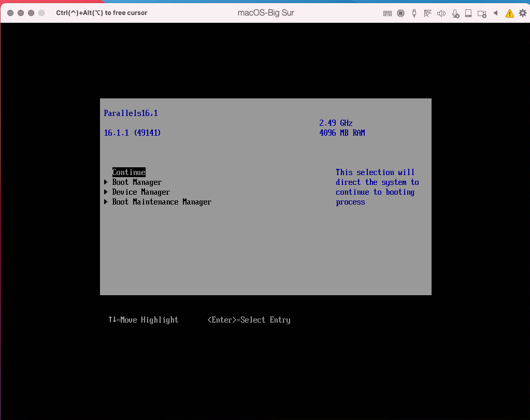Viewport: 530px width, 420px height.
Task: Click the network web icon
Action: pyautogui.click(x=427, y=13)
